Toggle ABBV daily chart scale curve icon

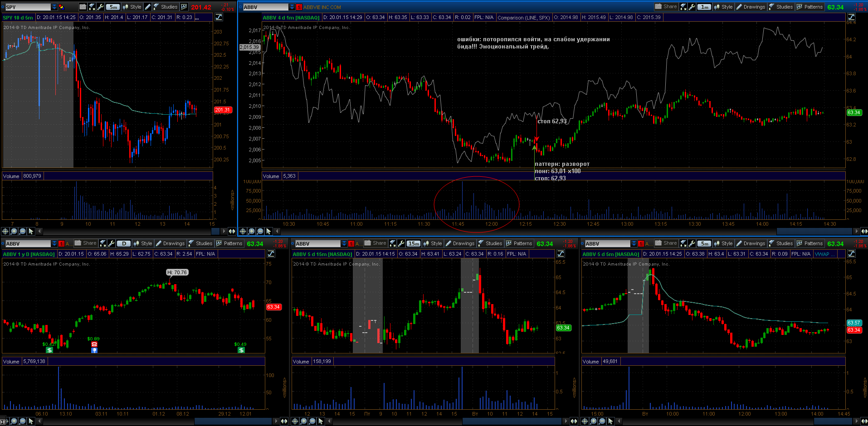pyautogui.click(x=271, y=254)
